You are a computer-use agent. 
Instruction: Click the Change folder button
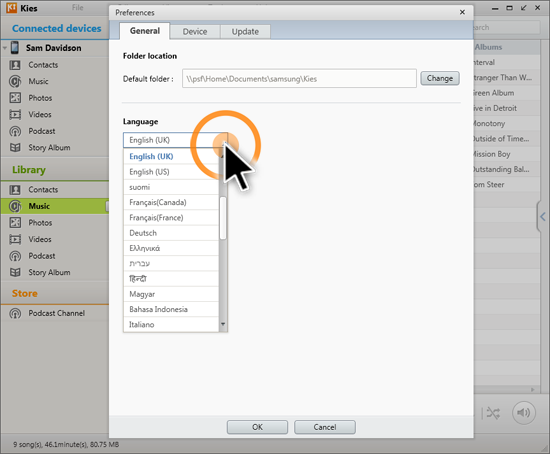click(440, 78)
